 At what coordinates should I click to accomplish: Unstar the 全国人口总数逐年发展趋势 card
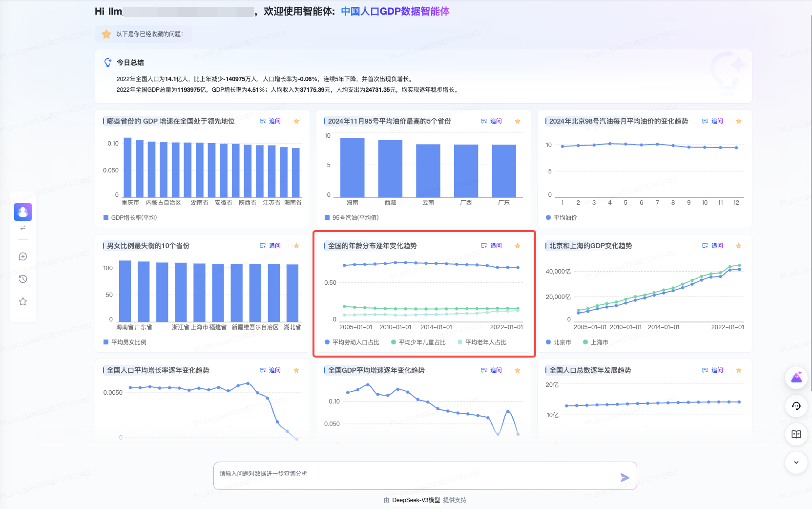point(739,370)
